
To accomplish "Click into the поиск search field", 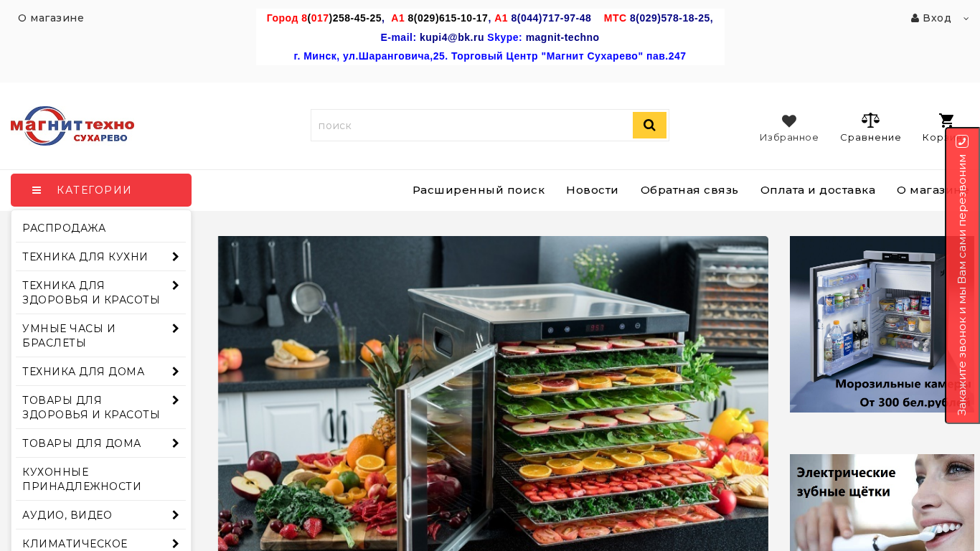I will click(x=471, y=126).
